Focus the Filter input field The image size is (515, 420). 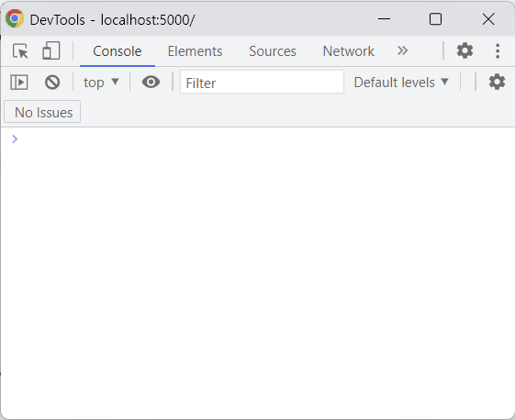tap(262, 82)
